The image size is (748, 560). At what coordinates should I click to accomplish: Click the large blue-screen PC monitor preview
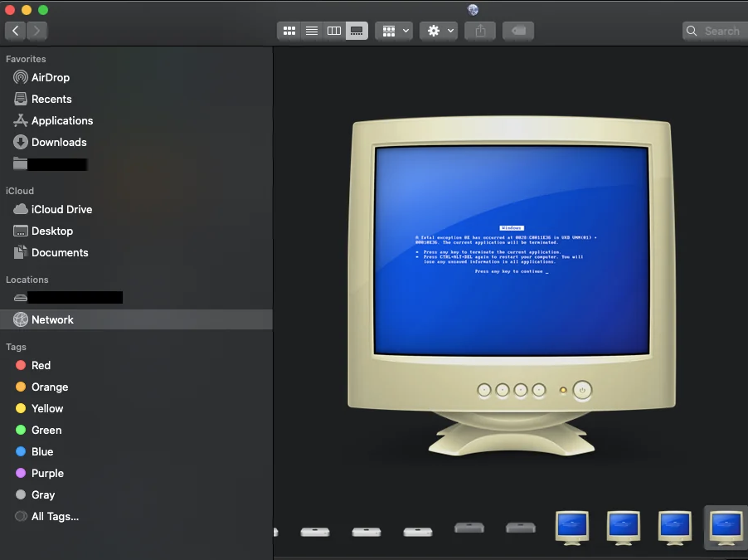[x=512, y=286]
